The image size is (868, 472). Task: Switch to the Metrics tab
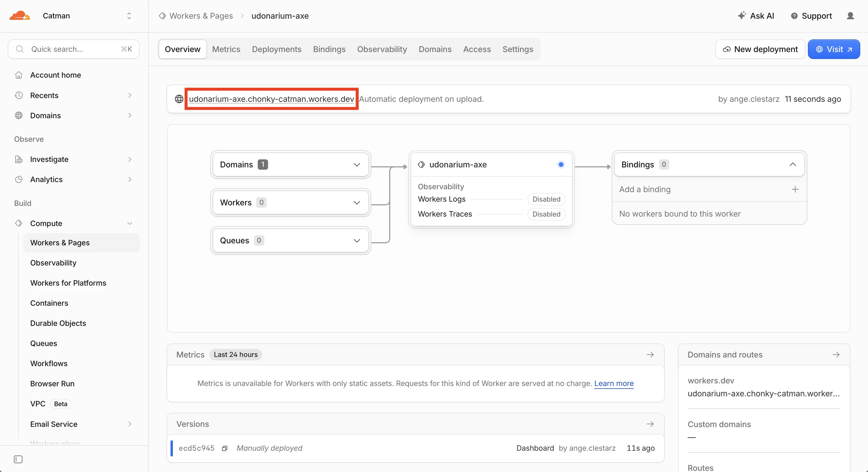pyautogui.click(x=226, y=49)
